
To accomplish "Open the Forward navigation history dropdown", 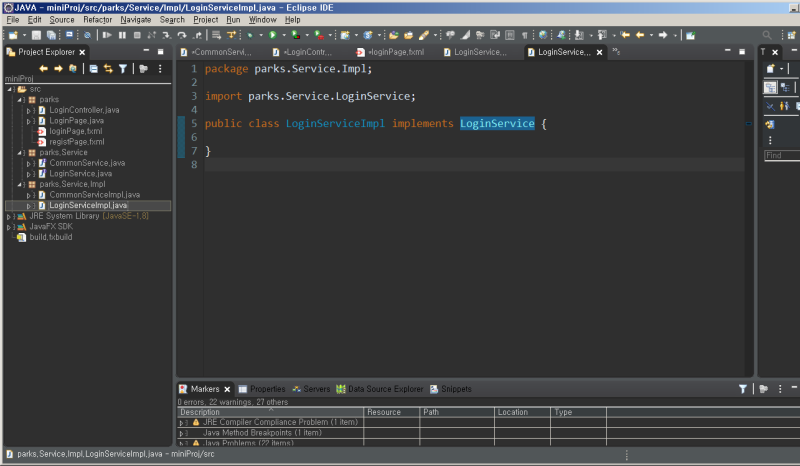I will pyautogui.click(x=674, y=35).
